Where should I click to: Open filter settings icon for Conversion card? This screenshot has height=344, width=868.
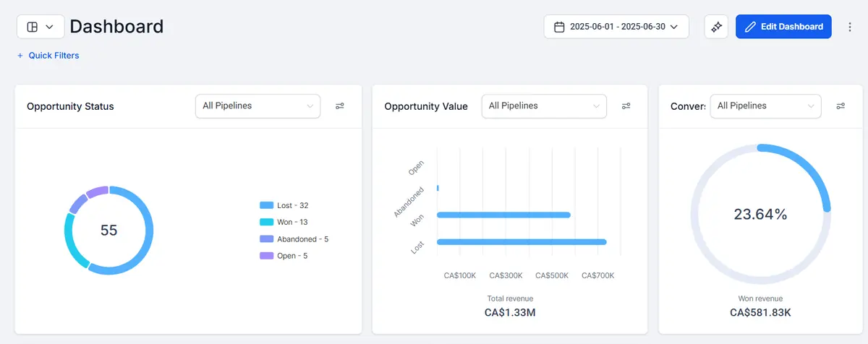click(x=841, y=106)
